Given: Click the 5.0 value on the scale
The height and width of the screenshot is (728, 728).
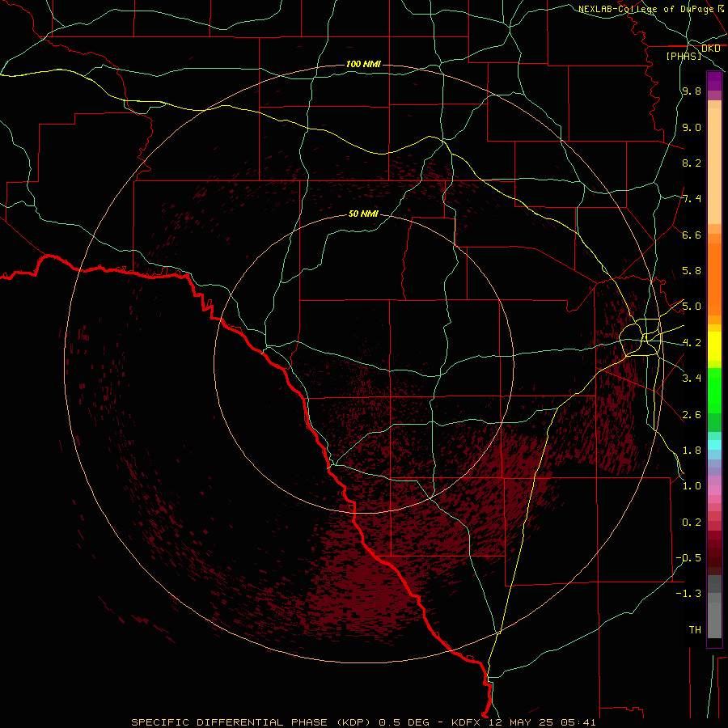Looking at the screenshot, I should click(x=692, y=307).
